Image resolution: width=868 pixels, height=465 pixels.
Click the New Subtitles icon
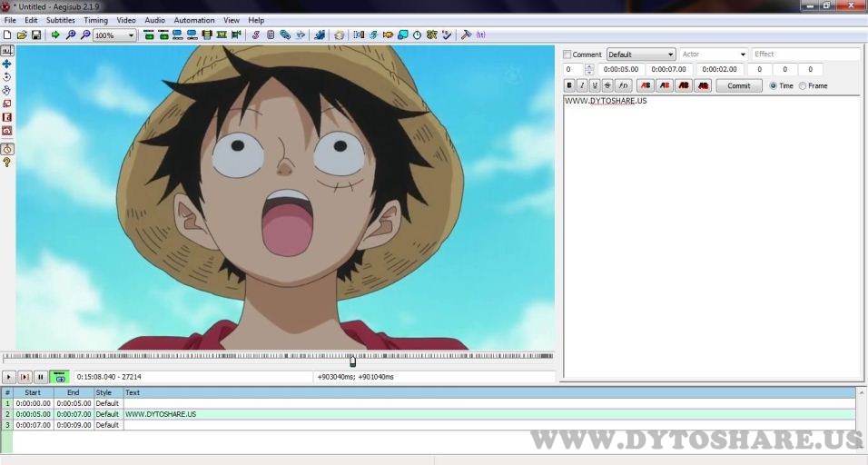click(x=7, y=35)
